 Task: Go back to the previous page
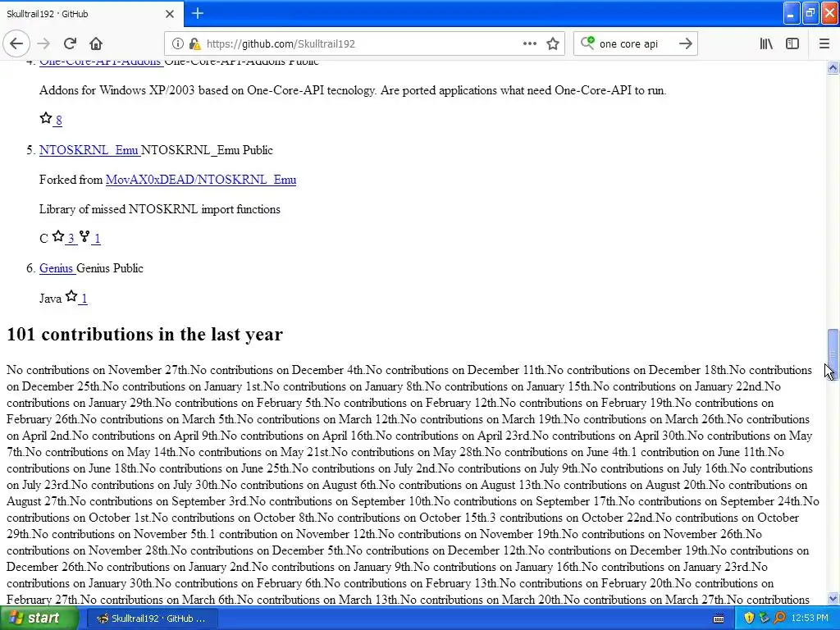(x=16, y=44)
